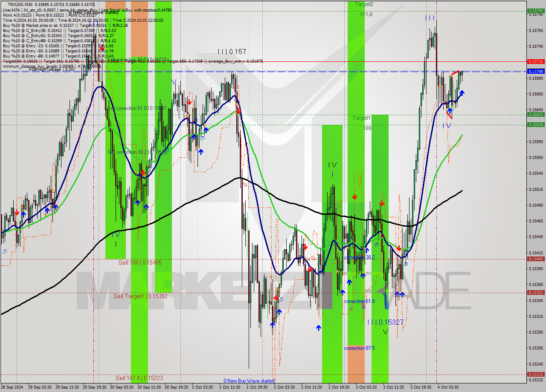Click the '29 Sep 19:30' time axis label
Image resolution: width=546 pixels, height=392 pixels.
pos(94,387)
